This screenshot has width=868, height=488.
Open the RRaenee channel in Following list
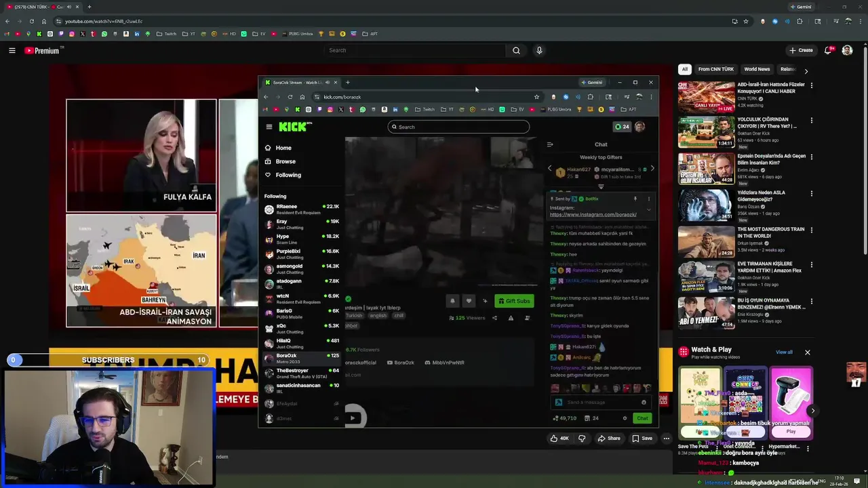coord(302,209)
